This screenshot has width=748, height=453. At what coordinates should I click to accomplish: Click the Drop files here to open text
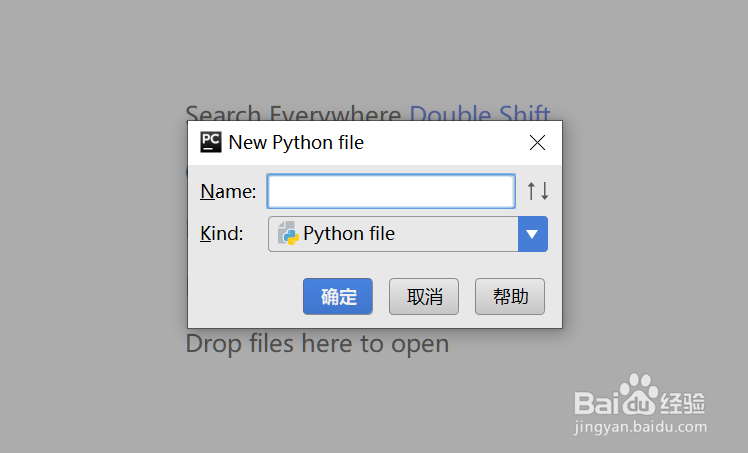pyautogui.click(x=317, y=344)
